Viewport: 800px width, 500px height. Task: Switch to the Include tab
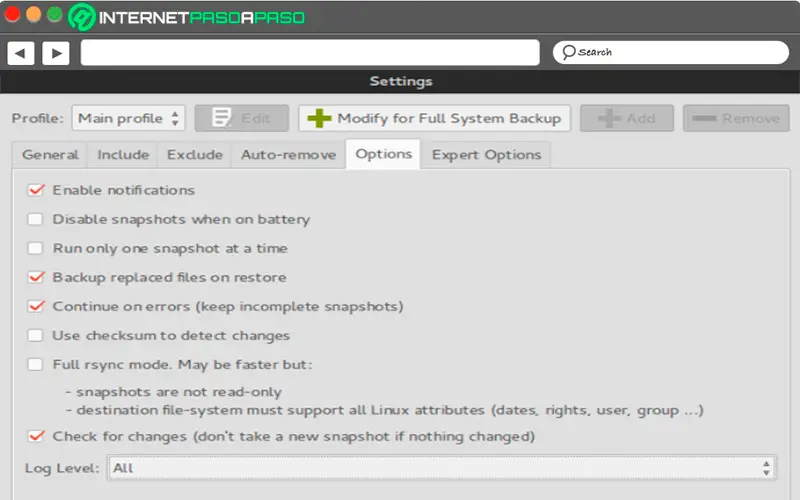pyautogui.click(x=123, y=155)
